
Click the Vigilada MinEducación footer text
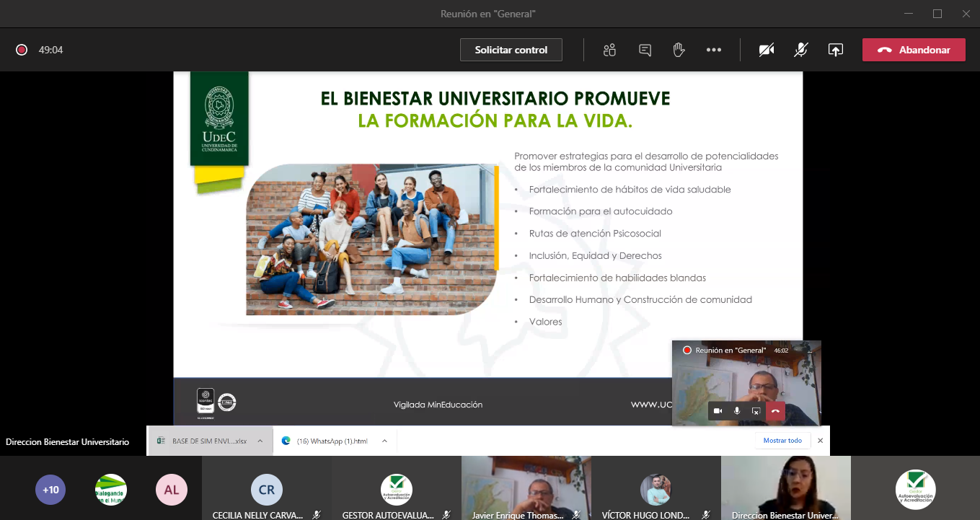(438, 405)
